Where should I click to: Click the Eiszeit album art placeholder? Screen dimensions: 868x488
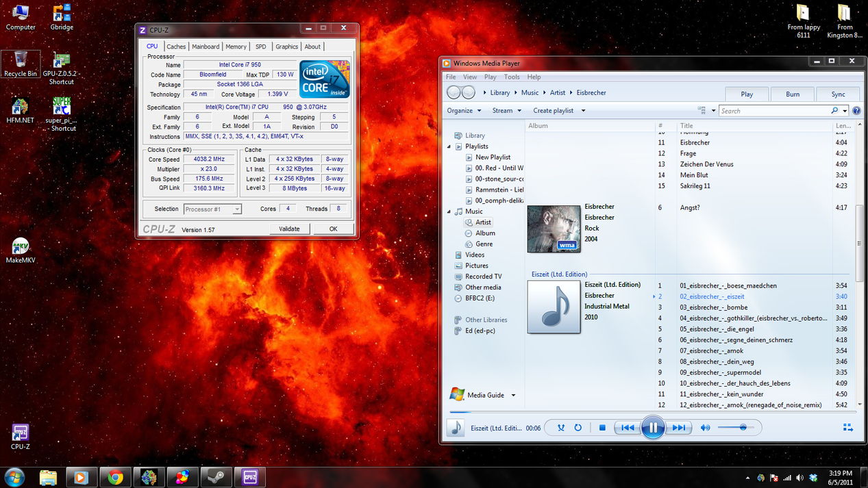tap(554, 307)
